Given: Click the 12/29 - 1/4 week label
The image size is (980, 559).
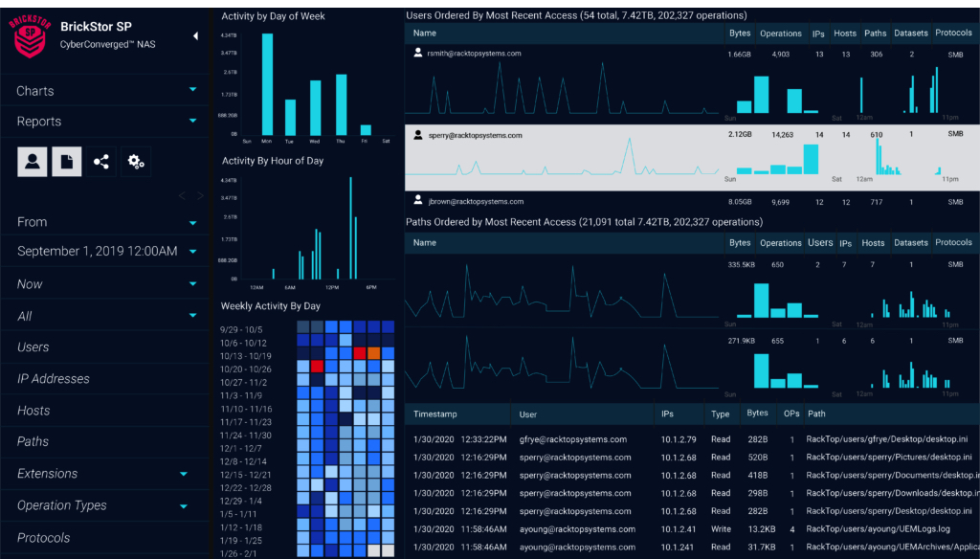Looking at the screenshot, I should tap(240, 501).
